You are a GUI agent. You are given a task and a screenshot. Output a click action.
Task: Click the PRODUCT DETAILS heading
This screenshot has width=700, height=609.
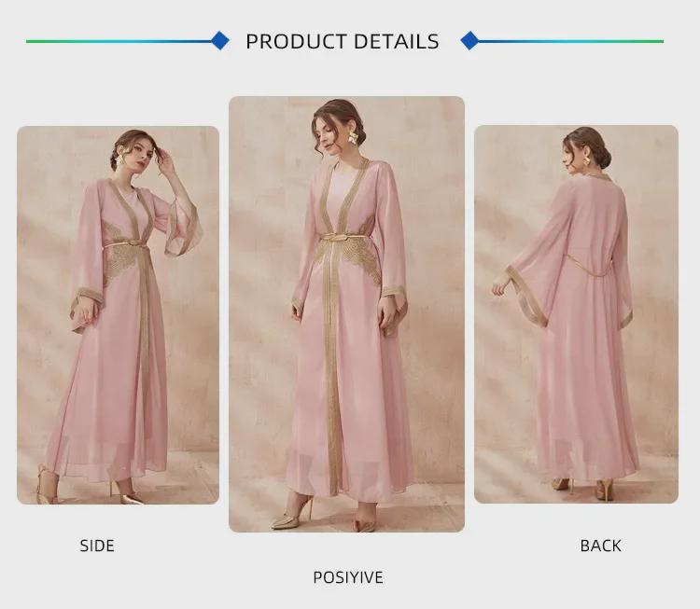(343, 41)
